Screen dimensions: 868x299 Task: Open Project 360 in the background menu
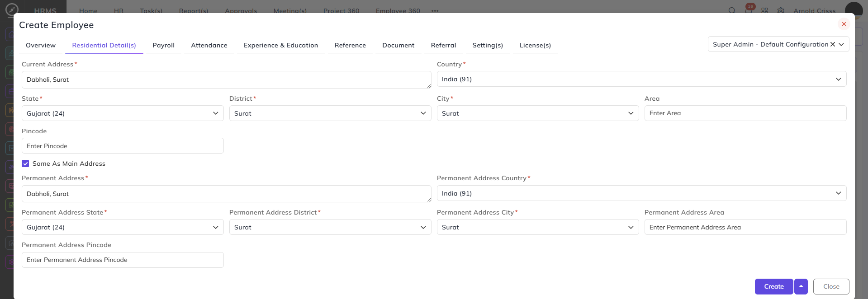coord(342,11)
